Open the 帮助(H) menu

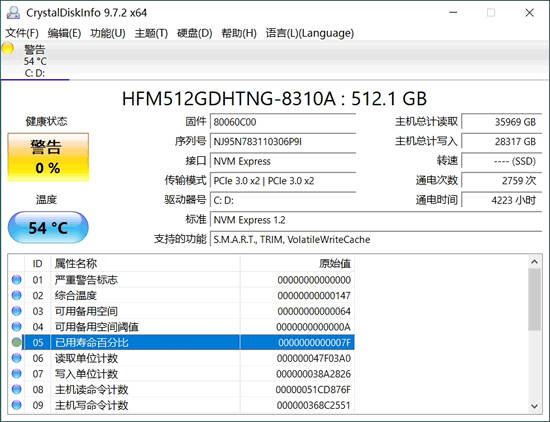[x=239, y=33]
